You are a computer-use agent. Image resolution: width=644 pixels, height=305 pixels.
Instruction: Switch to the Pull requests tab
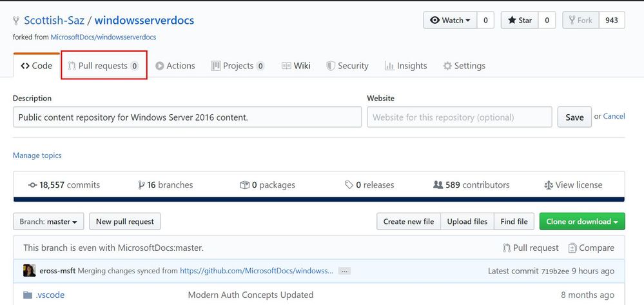[x=104, y=66]
